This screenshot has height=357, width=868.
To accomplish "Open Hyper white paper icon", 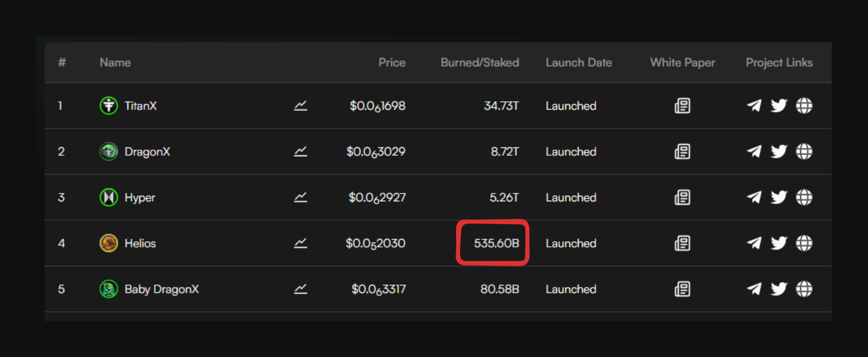I will [682, 197].
